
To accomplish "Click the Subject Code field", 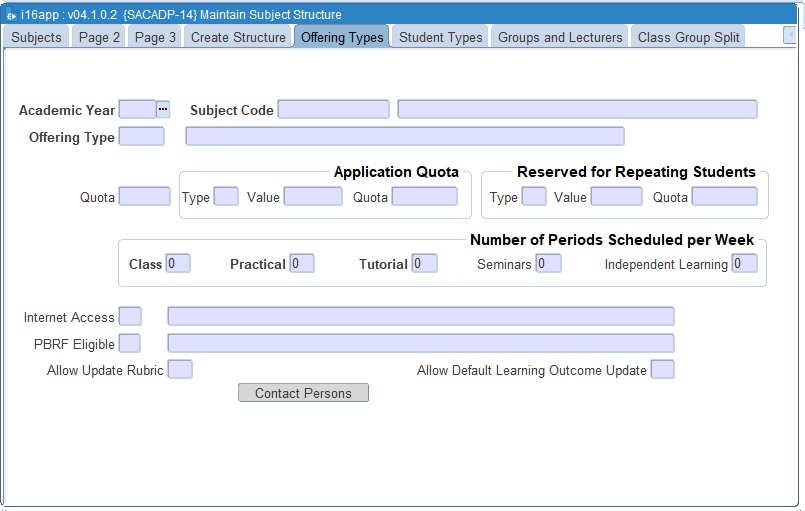I will click(333, 110).
